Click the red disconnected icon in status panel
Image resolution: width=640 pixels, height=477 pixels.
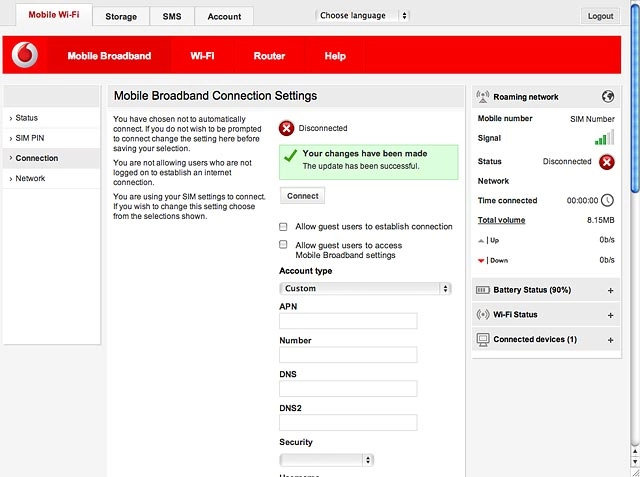tap(607, 162)
